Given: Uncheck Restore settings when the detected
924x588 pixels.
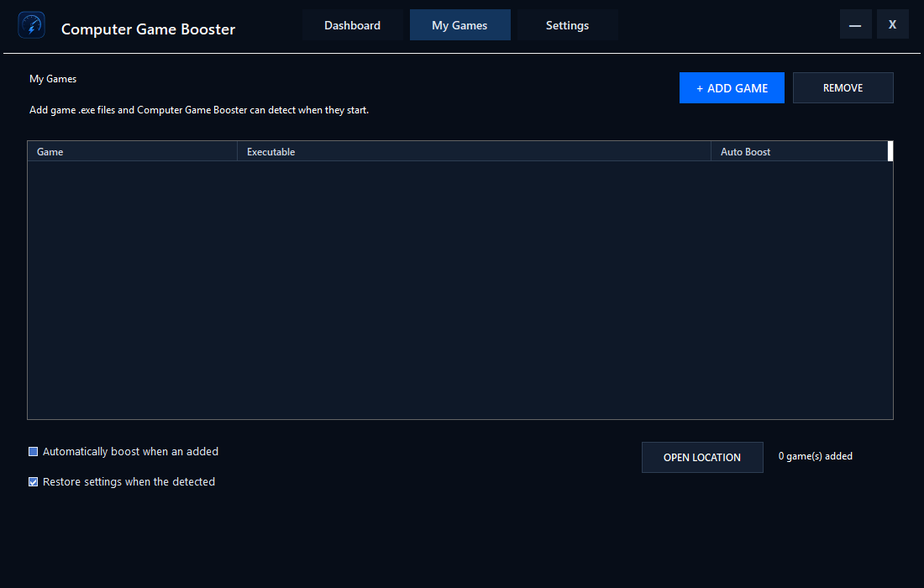Looking at the screenshot, I should pos(34,482).
